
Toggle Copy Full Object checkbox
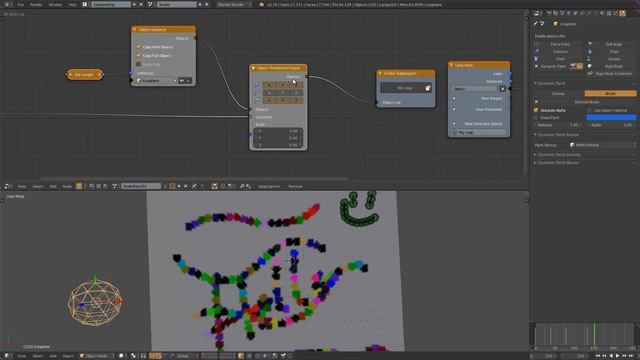click(x=138, y=55)
